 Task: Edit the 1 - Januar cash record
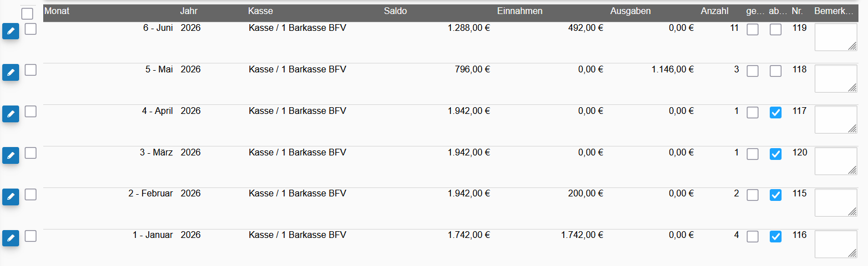(x=11, y=239)
